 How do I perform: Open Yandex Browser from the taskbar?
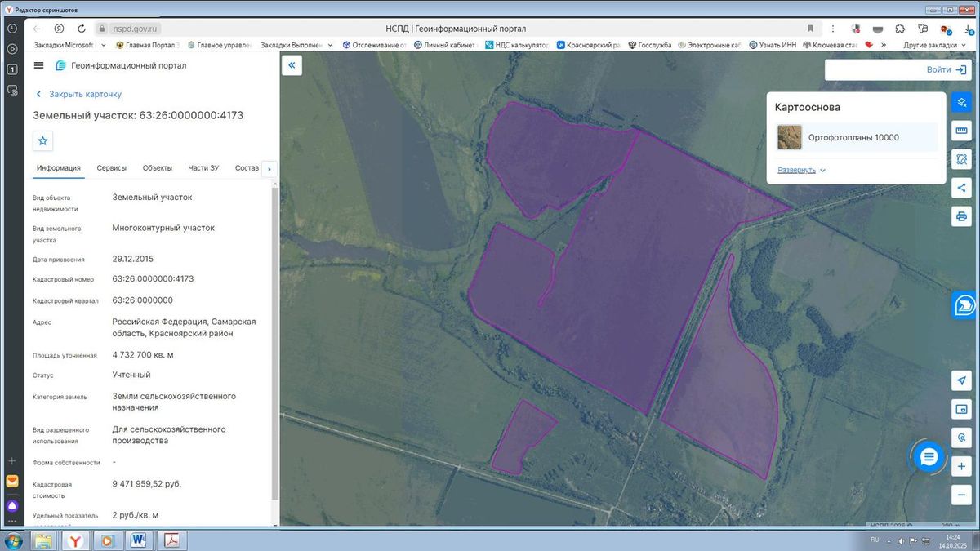coord(74,540)
